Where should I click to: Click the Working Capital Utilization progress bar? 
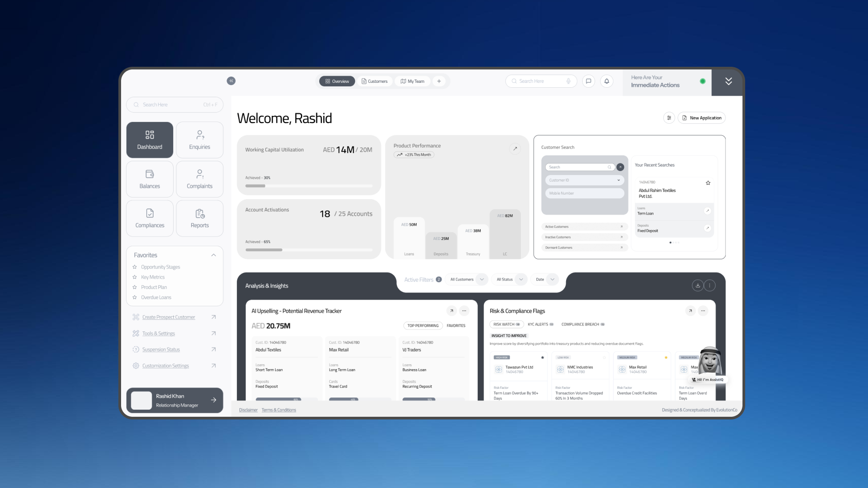[309, 186]
